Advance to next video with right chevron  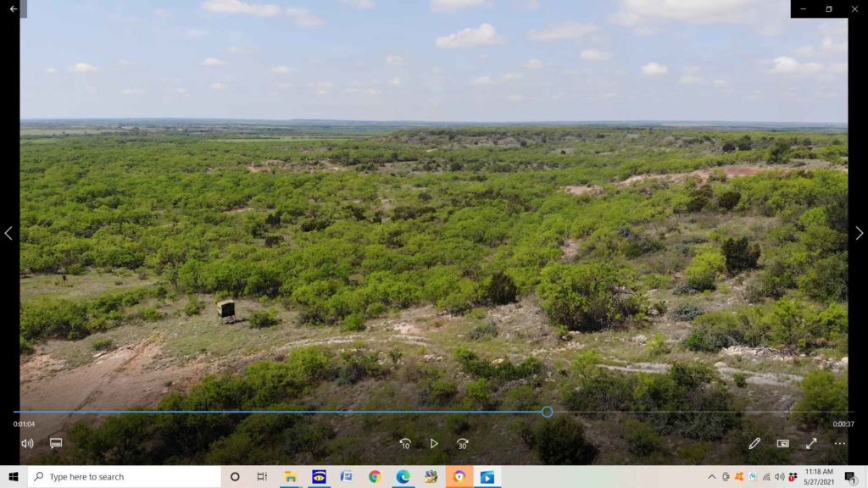click(859, 234)
